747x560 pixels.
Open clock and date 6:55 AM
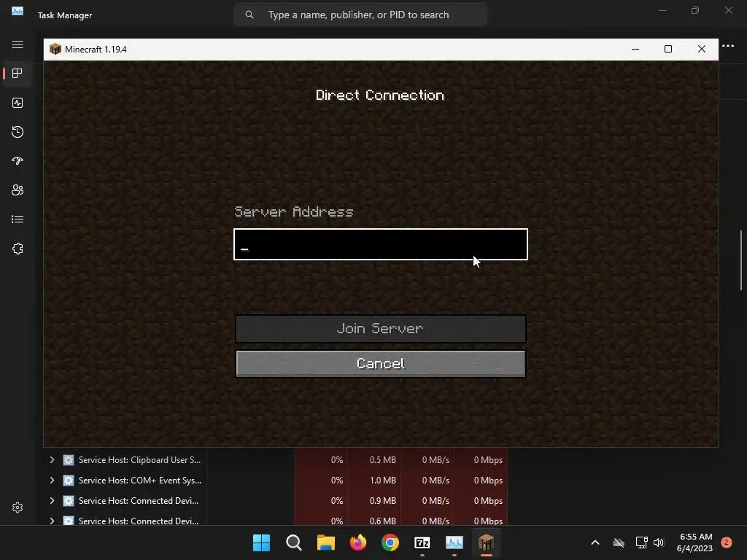point(694,542)
